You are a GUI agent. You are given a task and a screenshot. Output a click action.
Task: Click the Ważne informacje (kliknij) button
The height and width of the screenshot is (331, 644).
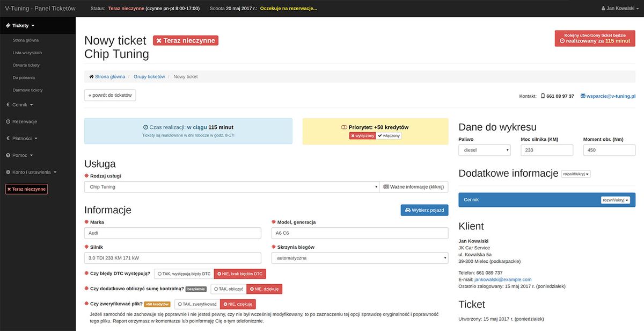413,187
